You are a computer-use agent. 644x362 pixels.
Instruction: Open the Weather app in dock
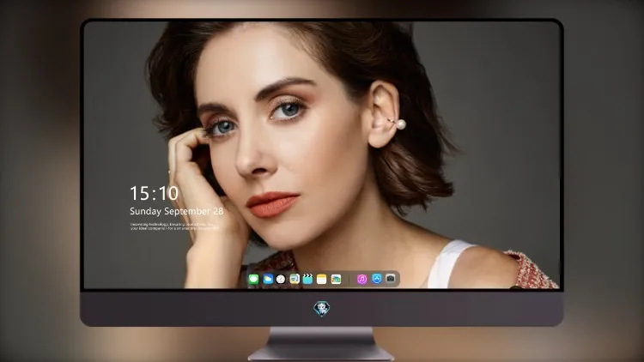pyautogui.click(x=267, y=279)
